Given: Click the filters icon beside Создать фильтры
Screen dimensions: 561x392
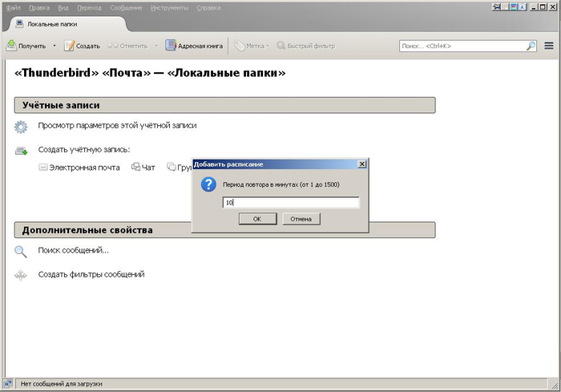Looking at the screenshot, I should pyautogui.click(x=20, y=275).
